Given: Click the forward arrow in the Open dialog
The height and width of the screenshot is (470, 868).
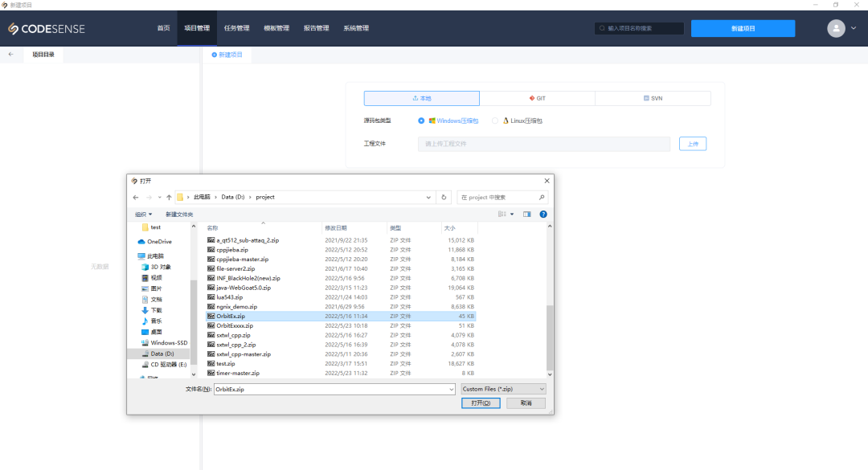Looking at the screenshot, I should pyautogui.click(x=148, y=197).
